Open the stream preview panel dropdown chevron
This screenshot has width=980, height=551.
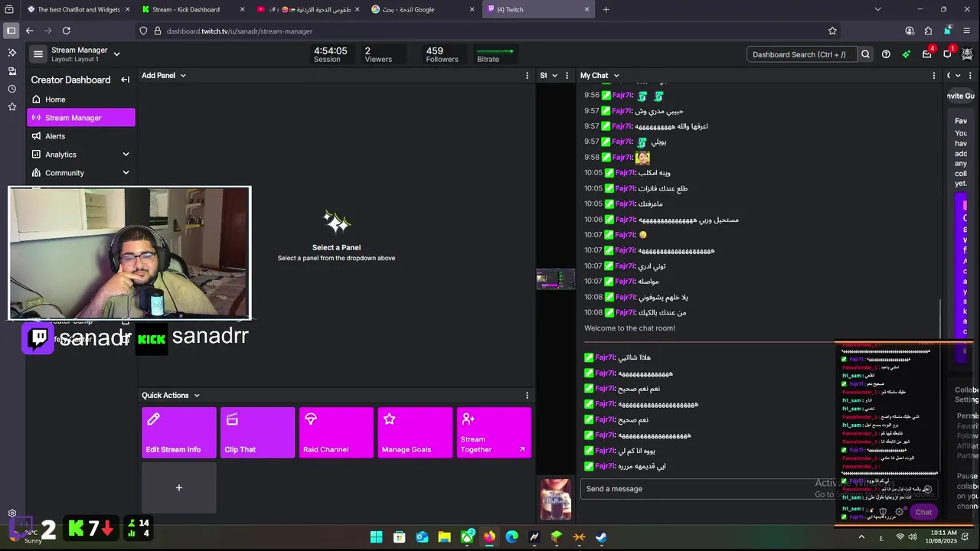554,75
